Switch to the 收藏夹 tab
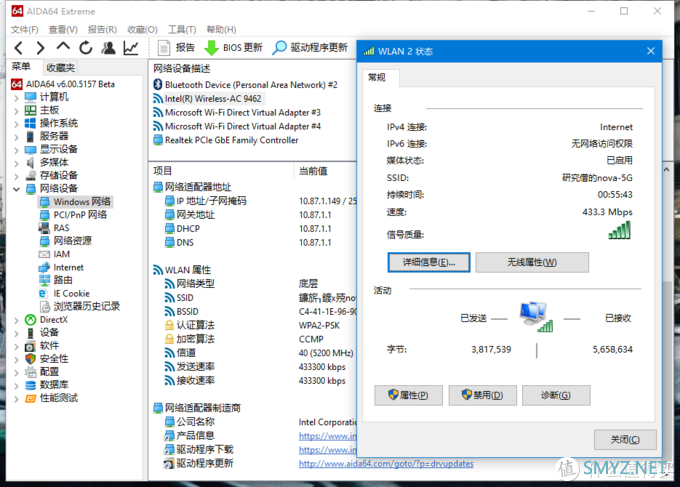This screenshot has height=487, width=680. point(61,68)
